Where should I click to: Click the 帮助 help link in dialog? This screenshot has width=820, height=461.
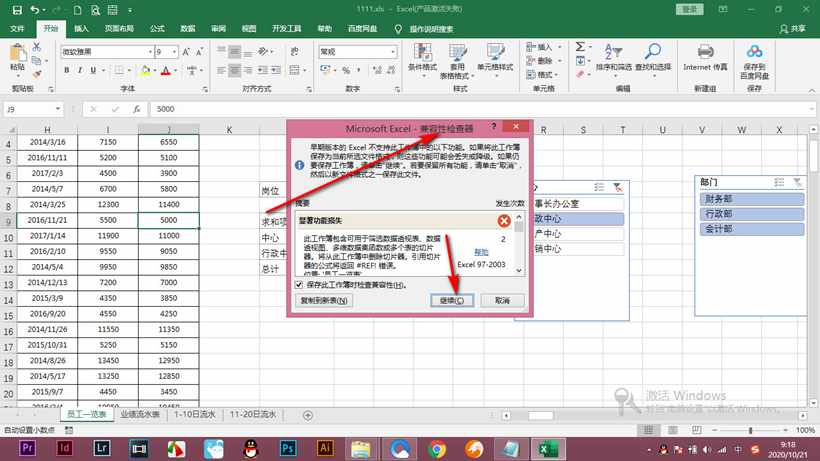coord(481,252)
